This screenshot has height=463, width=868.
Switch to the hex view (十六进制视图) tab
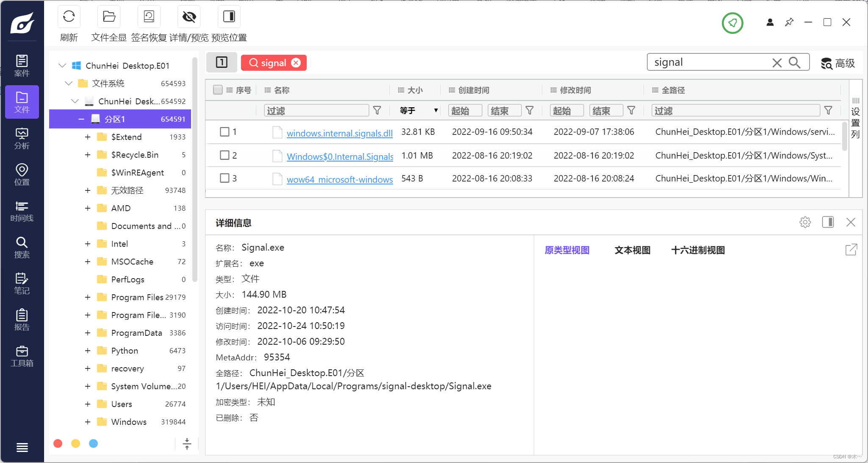pos(698,250)
